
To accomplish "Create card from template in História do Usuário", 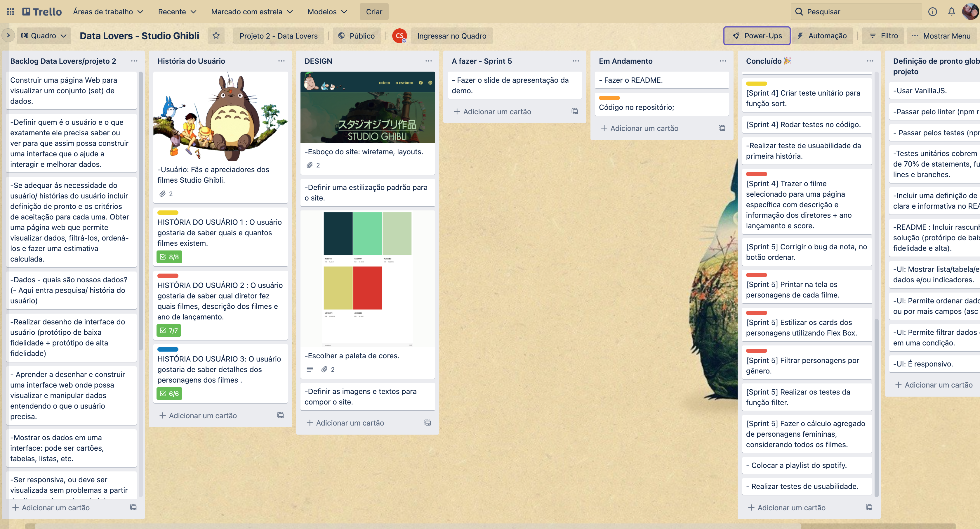I will 280,416.
